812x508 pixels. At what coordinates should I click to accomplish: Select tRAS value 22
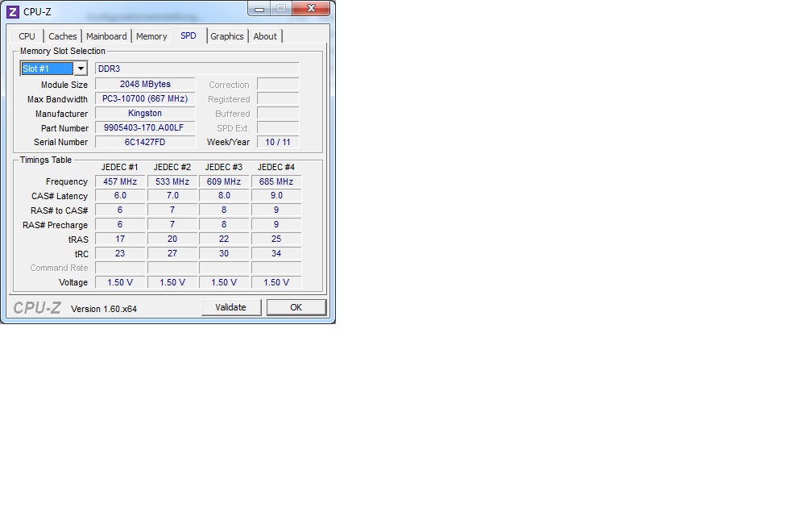224,239
